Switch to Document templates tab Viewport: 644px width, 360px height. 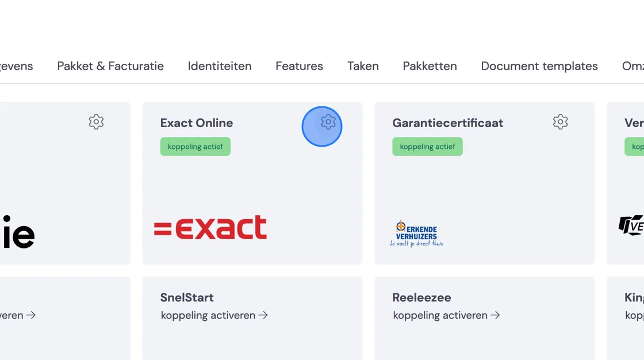point(539,66)
